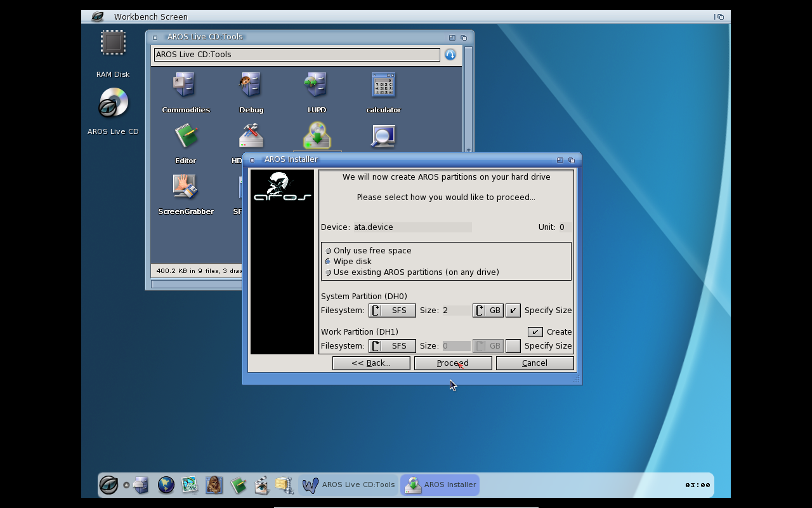Viewport: 812px width, 508px height.
Task: Click the Tools window horizontal scrollbar
Action: coord(197,284)
